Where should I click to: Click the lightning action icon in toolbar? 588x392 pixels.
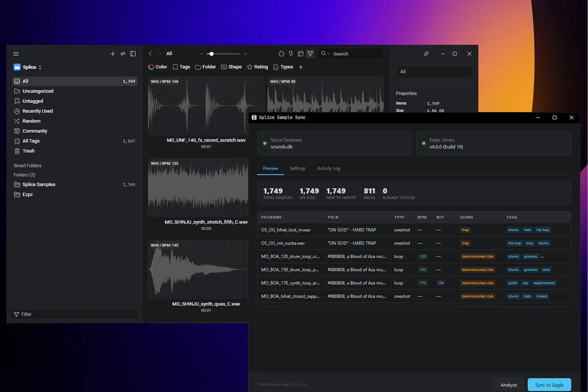click(291, 54)
